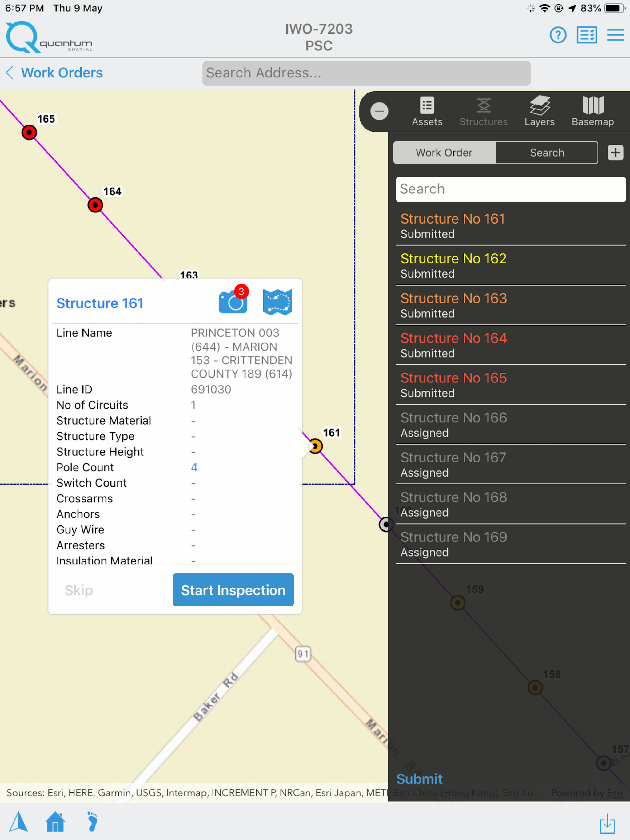Click the structure list Search box
This screenshot has height=840, width=630.
click(x=510, y=189)
